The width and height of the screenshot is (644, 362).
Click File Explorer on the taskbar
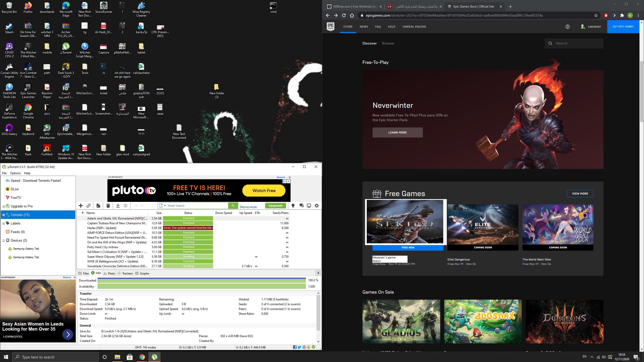click(117, 357)
